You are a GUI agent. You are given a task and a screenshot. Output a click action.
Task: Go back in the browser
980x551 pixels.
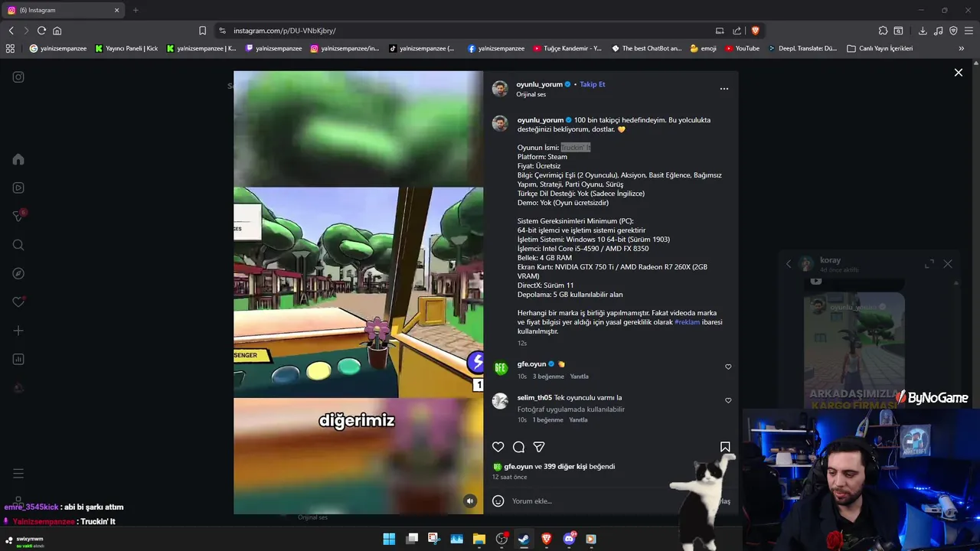click(11, 31)
